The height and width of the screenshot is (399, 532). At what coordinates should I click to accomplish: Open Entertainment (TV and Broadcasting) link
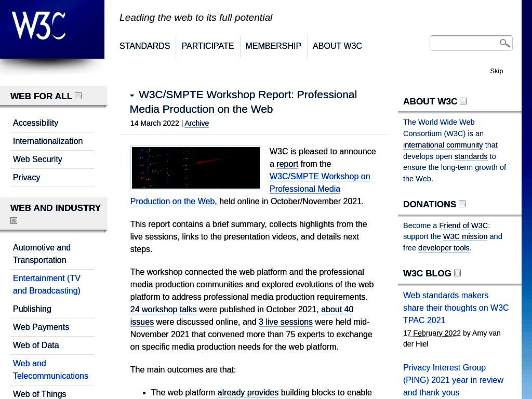[47, 284]
